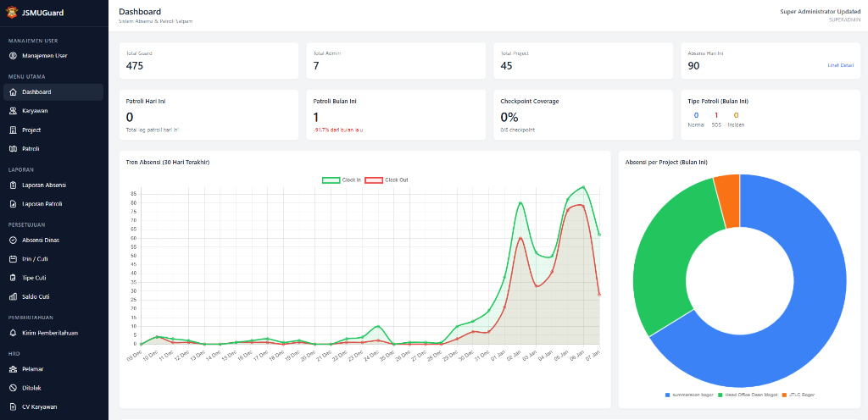Click the Absensi Dinas checkmark icon
Screen dimensions: 868x420
click(13, 240)
